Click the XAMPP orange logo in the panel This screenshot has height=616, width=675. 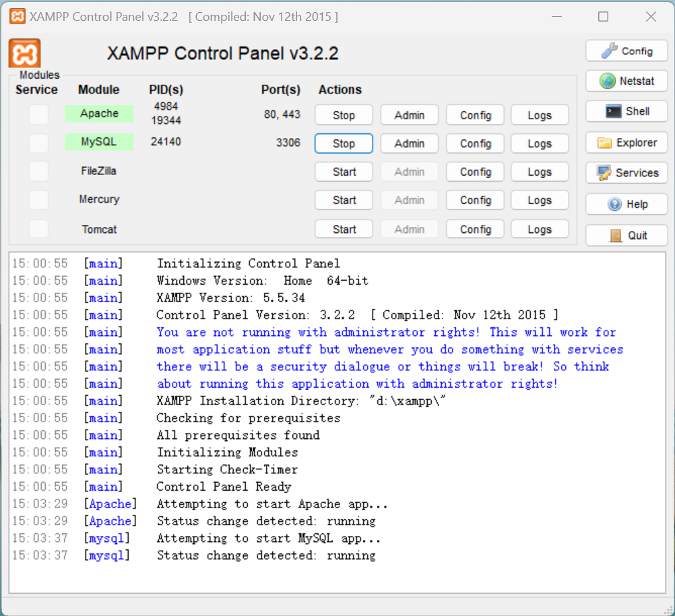[24, 53]
